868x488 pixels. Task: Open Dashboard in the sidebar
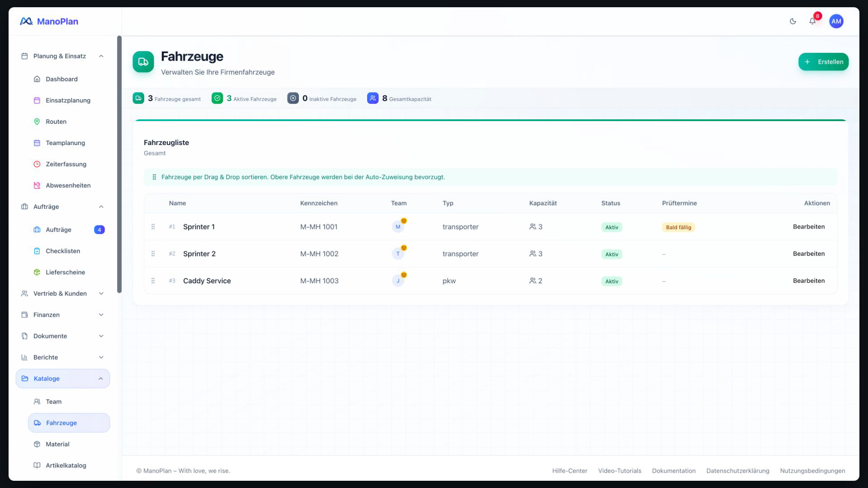pos(69,79)
